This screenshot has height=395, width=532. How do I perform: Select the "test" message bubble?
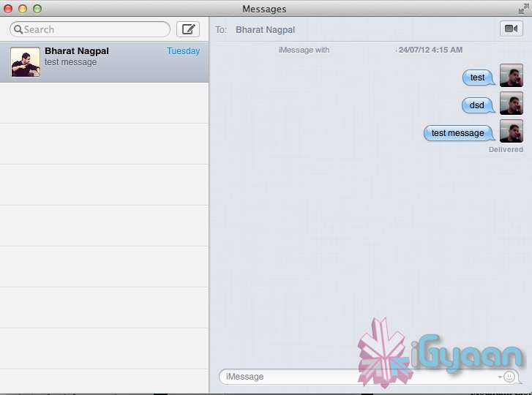pos(478,78)
